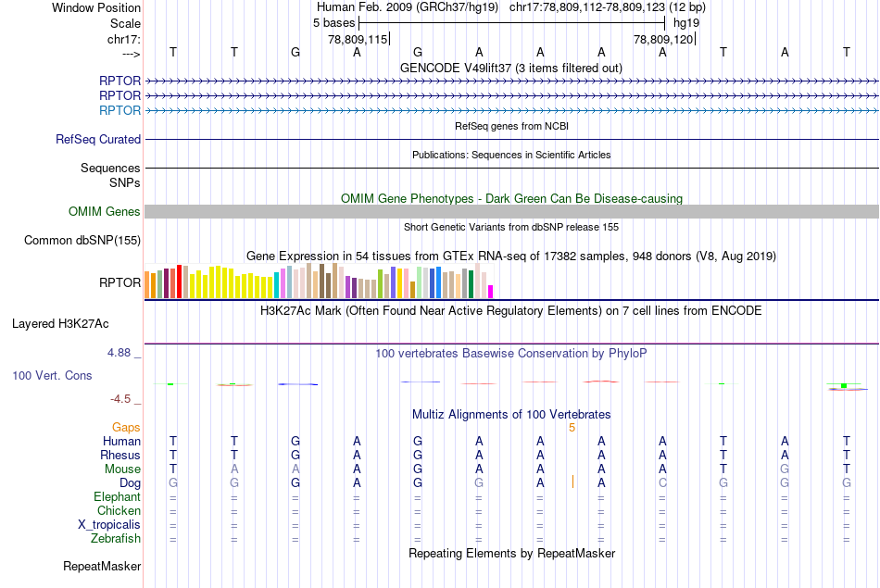Click the hg19 label beside scale bar

686,23
